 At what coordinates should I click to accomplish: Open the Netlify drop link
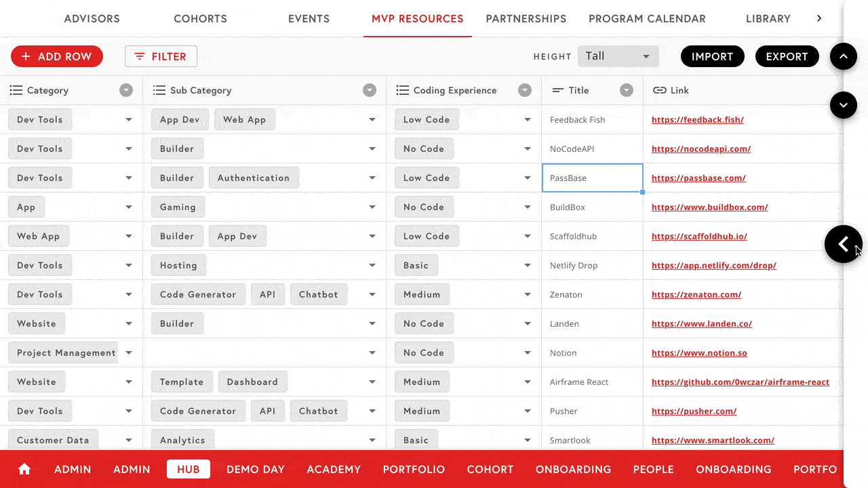[714, 266]
